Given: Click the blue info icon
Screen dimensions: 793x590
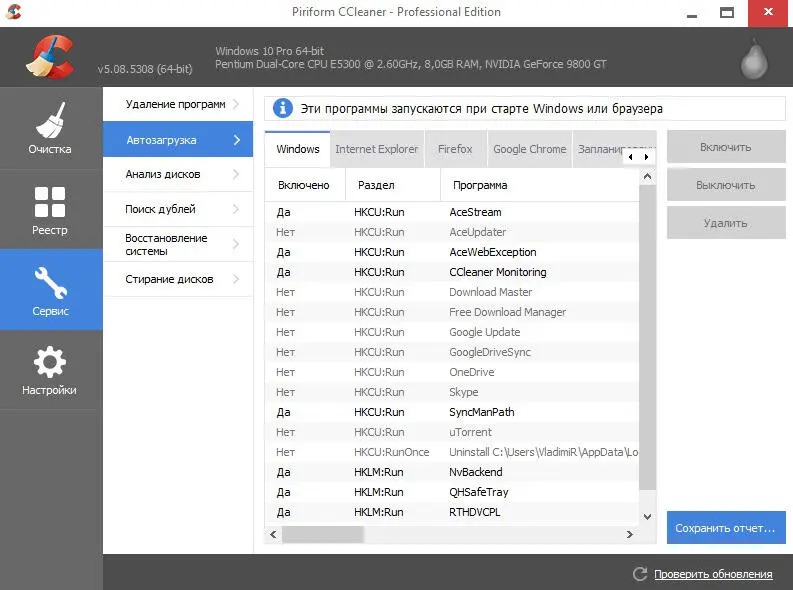Looking at the screenshot, I should pos(283,108).
